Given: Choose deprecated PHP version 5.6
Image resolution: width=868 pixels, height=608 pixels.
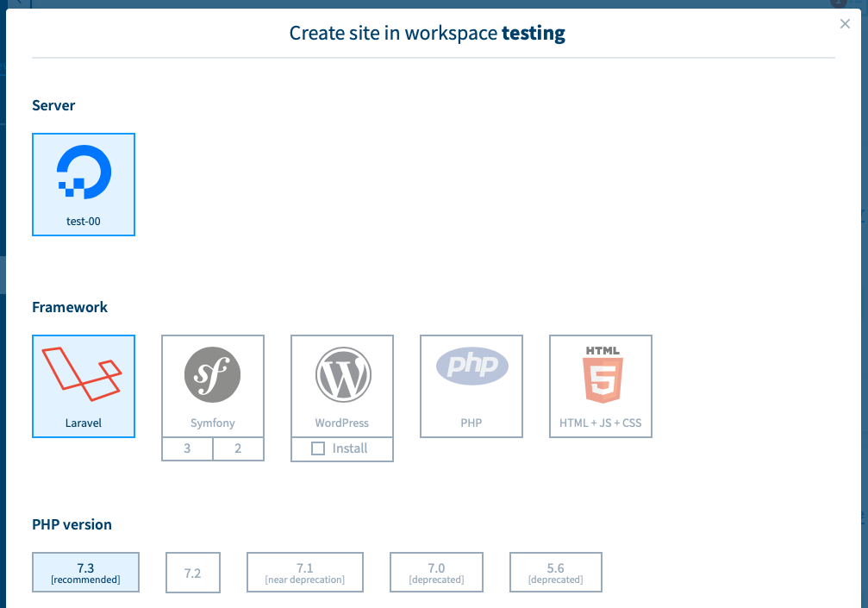Looking at the screenshot, I should [556, 573].
